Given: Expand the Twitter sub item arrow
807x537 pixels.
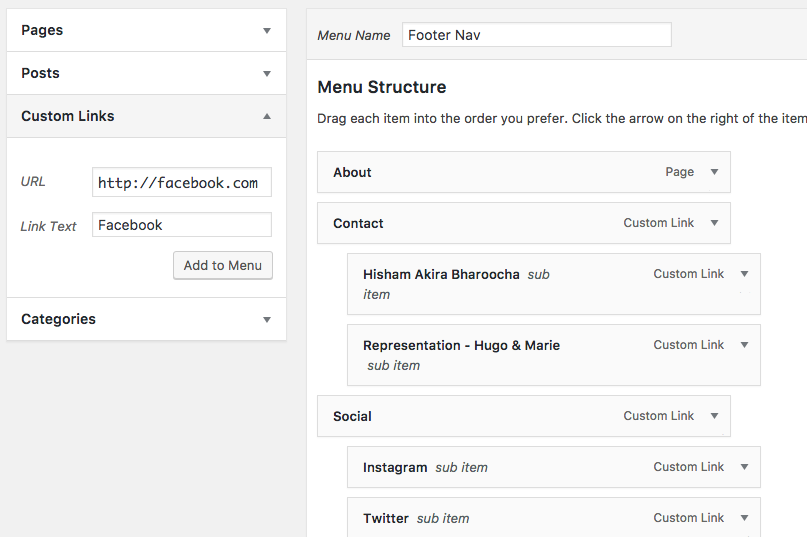Looking at the screenshot, I should click(744, 518).
